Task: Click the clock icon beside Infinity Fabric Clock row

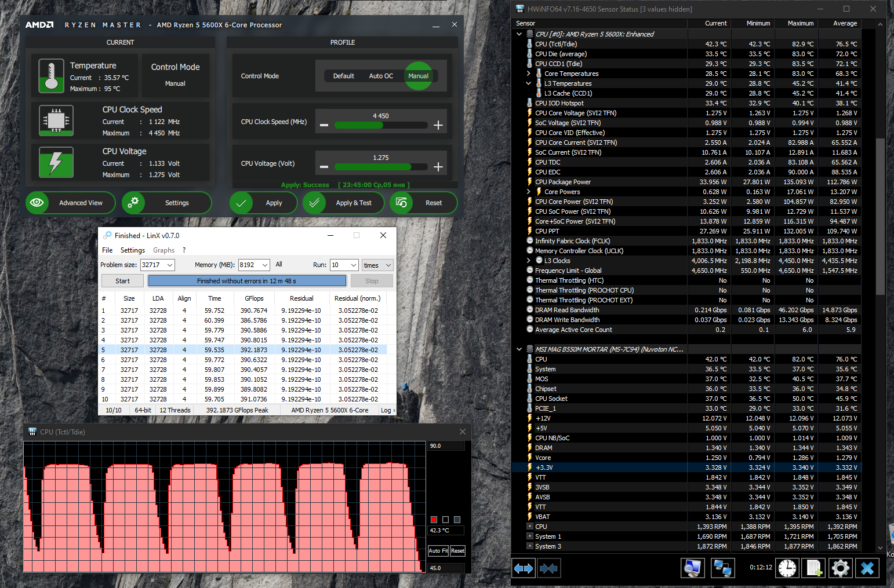Action: tap(530, 241)
